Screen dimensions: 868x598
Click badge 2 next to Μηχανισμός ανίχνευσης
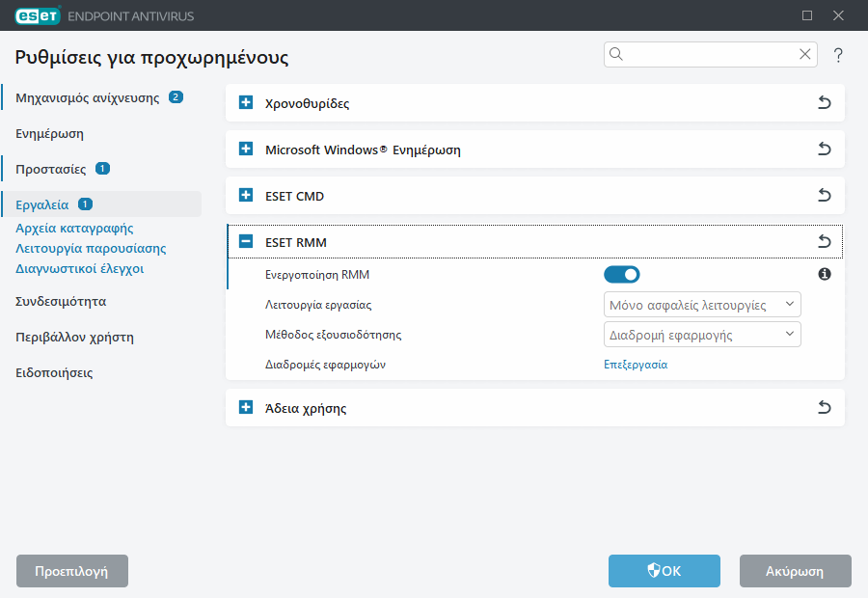(x=176, y=97)
